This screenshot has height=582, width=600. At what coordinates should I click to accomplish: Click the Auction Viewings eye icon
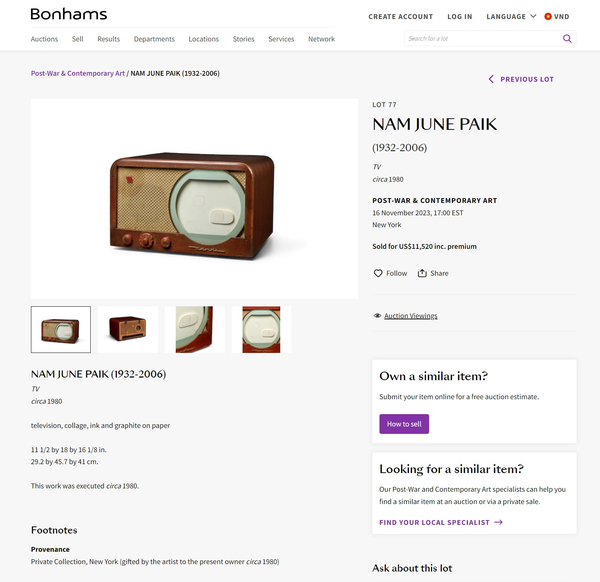point(377,316)
